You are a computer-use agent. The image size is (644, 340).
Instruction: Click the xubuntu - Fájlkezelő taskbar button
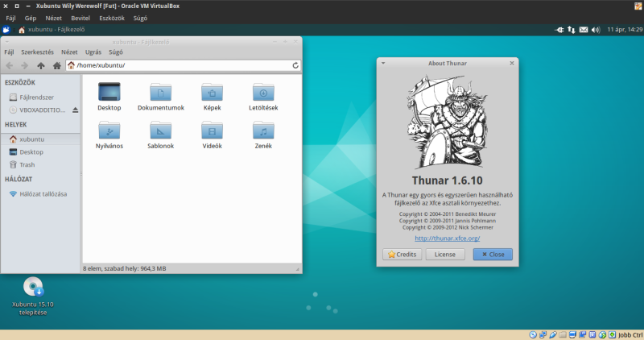coord(52,30)
